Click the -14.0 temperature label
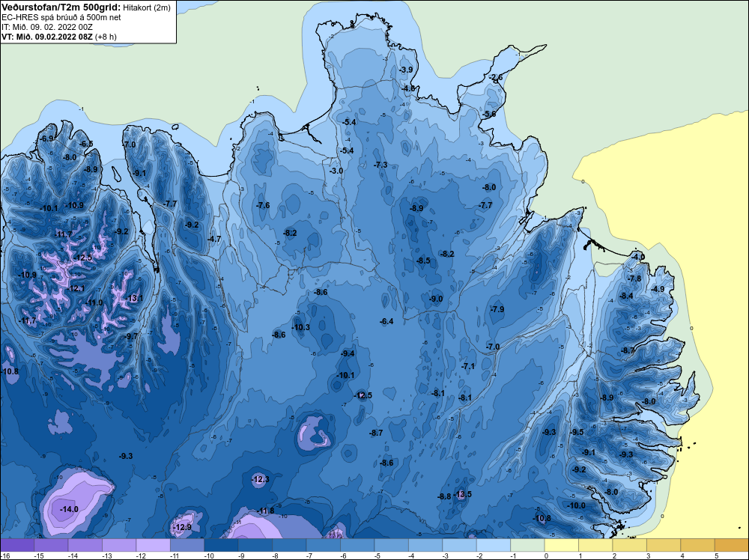 (69, 509)
